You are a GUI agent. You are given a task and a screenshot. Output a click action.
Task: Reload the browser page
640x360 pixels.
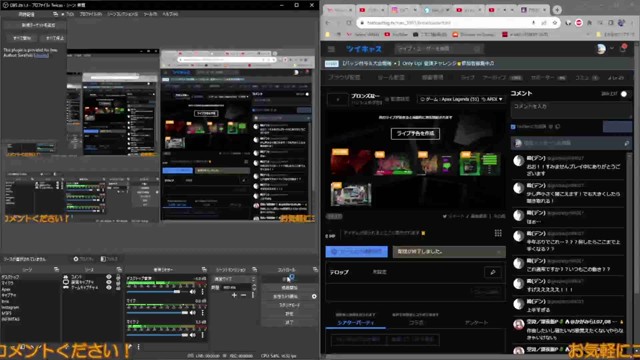click(x=349, y=23)
